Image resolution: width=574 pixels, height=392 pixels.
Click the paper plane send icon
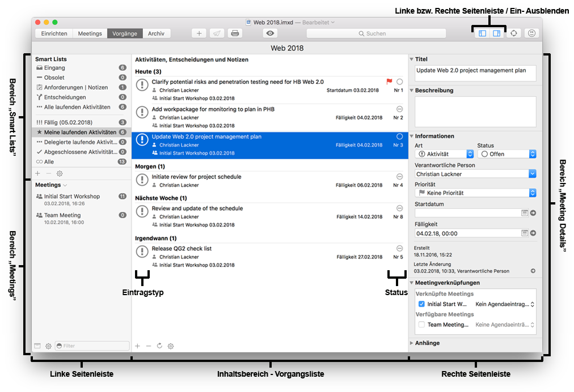point(217,33)
